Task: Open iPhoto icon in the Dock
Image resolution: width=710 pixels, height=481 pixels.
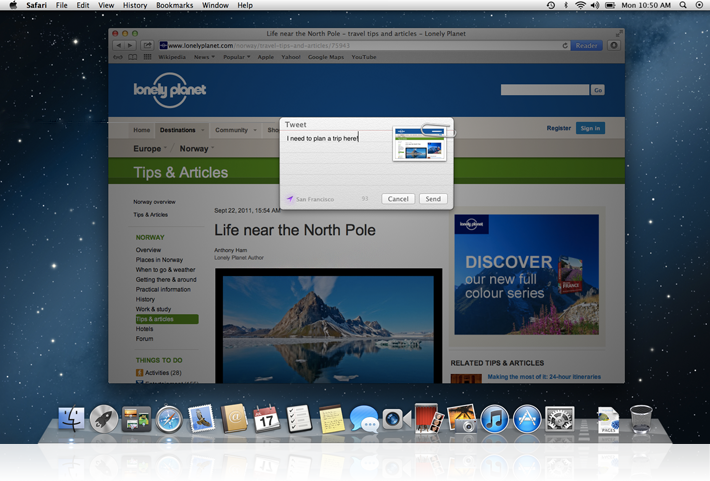Action: [x=462, y=418]
